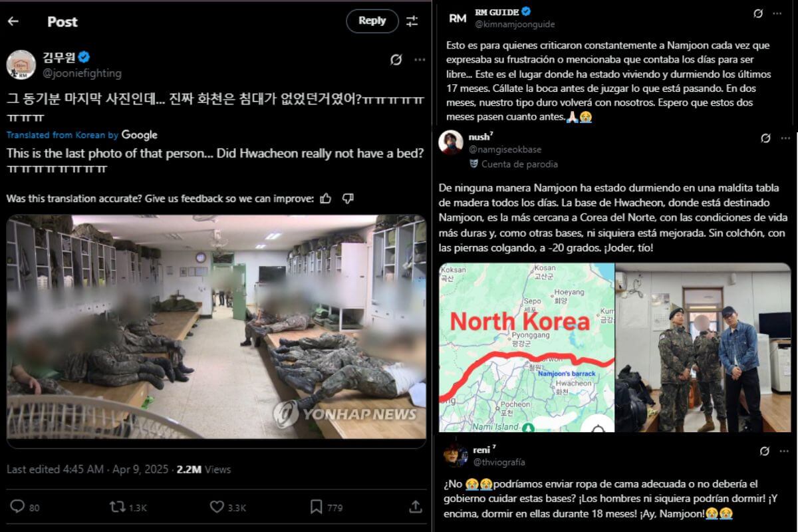
Task: Rate the translation with thumbs down
Action: [x=348, y=198]
